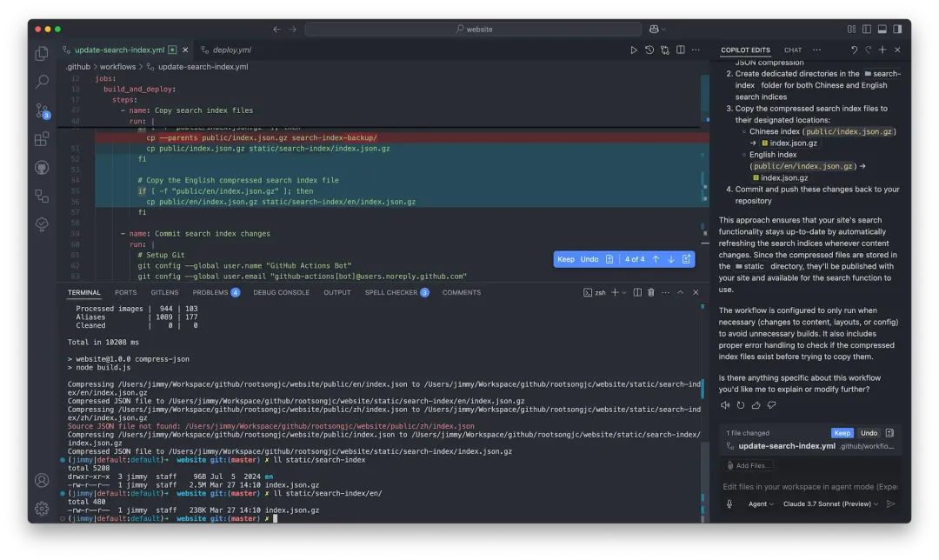
Task: Mark Copilot response as unhelpful
Action: click(771, 405)
